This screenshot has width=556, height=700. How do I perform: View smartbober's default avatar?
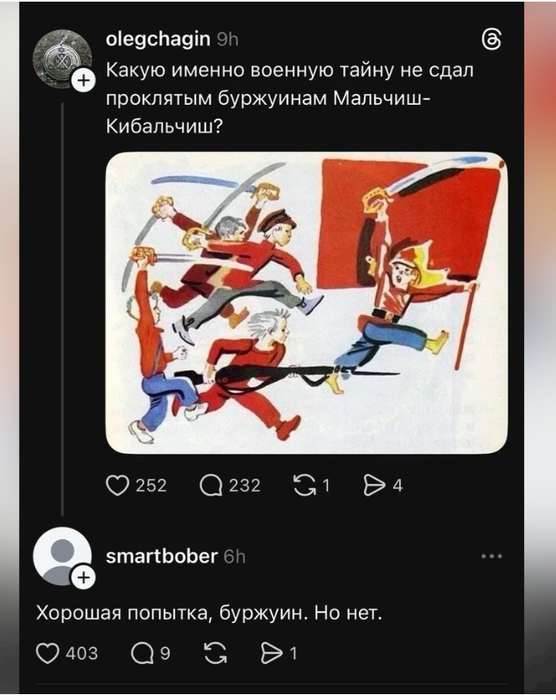click(x=62, y=556)
